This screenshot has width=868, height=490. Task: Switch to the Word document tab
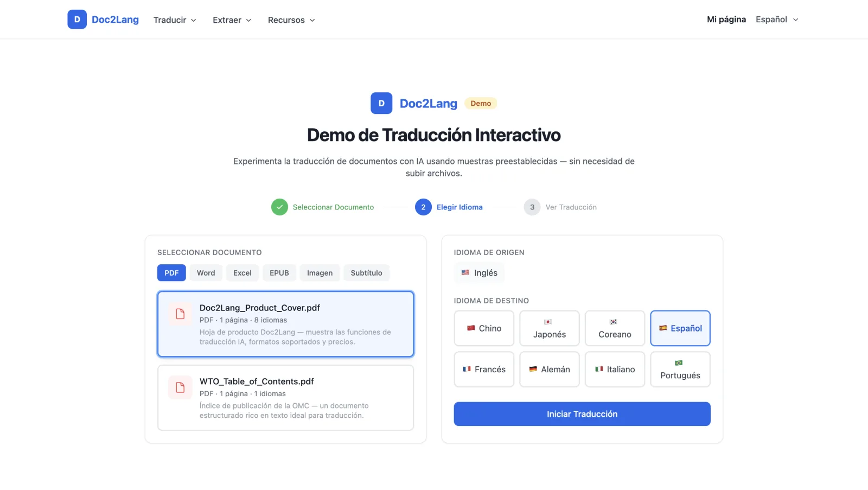206,273
